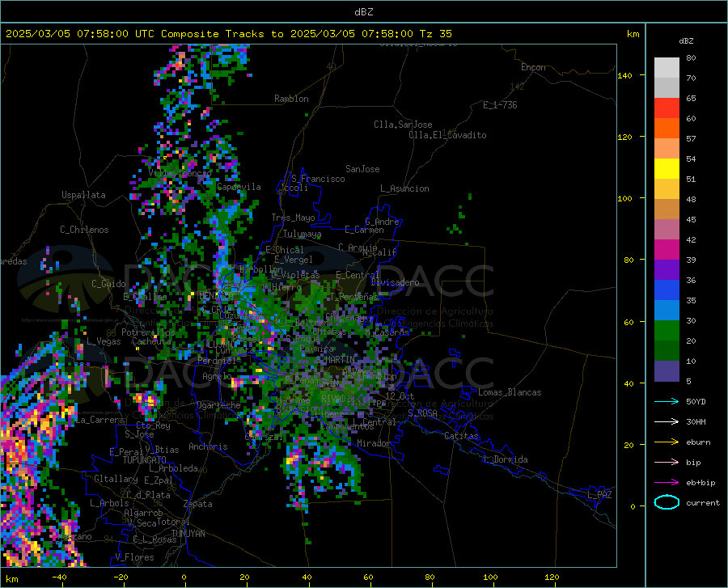Viewport: 728px width, 588px height.
Task: Click the '-40' x-axis tick label
Action: [x=59, y=577]
